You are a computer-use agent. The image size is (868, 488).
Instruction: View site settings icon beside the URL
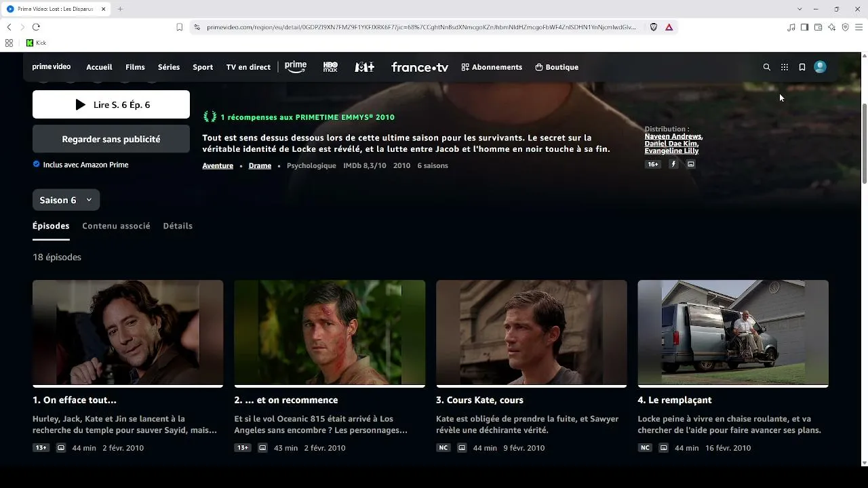[197, 27]
